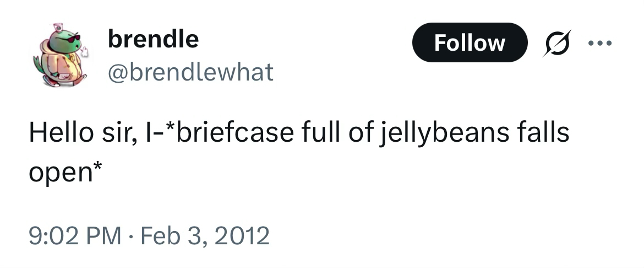This screenshot has height=268, width=644.
Task: Click the word "jellybeans" in the tweet
Action: [x=443, y=133]
